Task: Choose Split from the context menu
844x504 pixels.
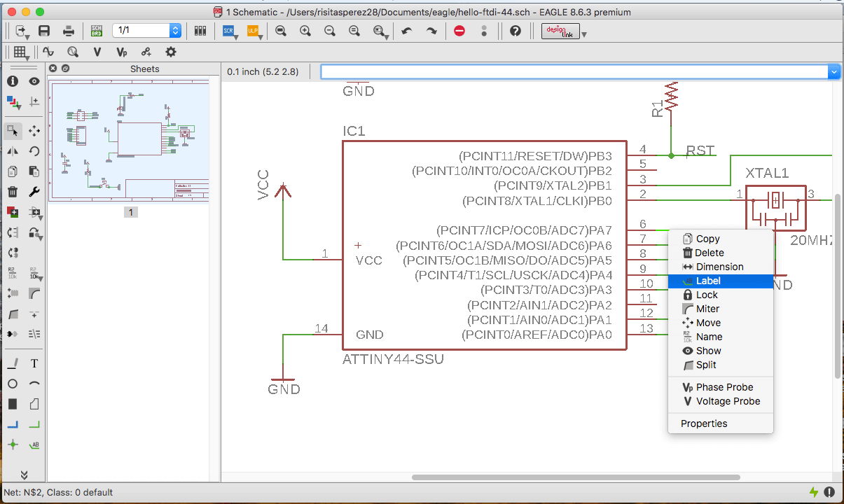Action: (721, 365)
